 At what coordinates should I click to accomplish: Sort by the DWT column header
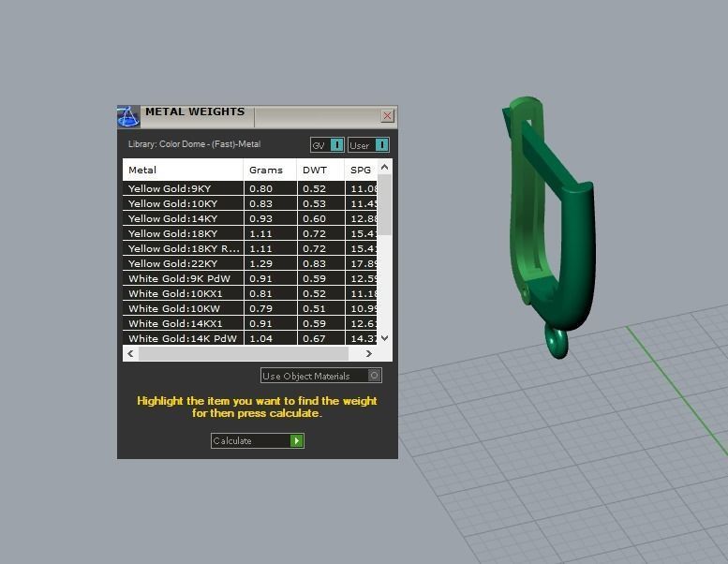click(x=320, y=170)
